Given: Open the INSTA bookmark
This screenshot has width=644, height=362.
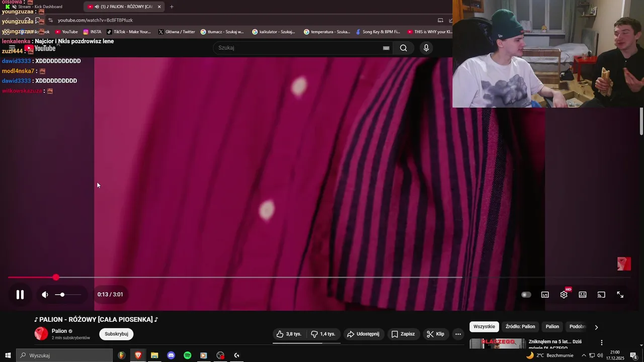Looking at the screenshot, I should [92, 32].
